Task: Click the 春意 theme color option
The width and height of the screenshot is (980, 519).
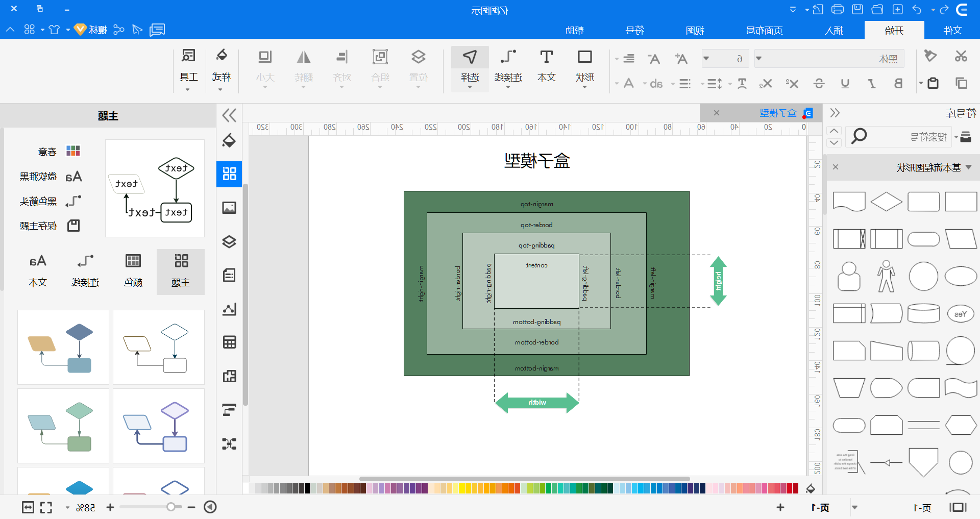Action: pos(59,152)
